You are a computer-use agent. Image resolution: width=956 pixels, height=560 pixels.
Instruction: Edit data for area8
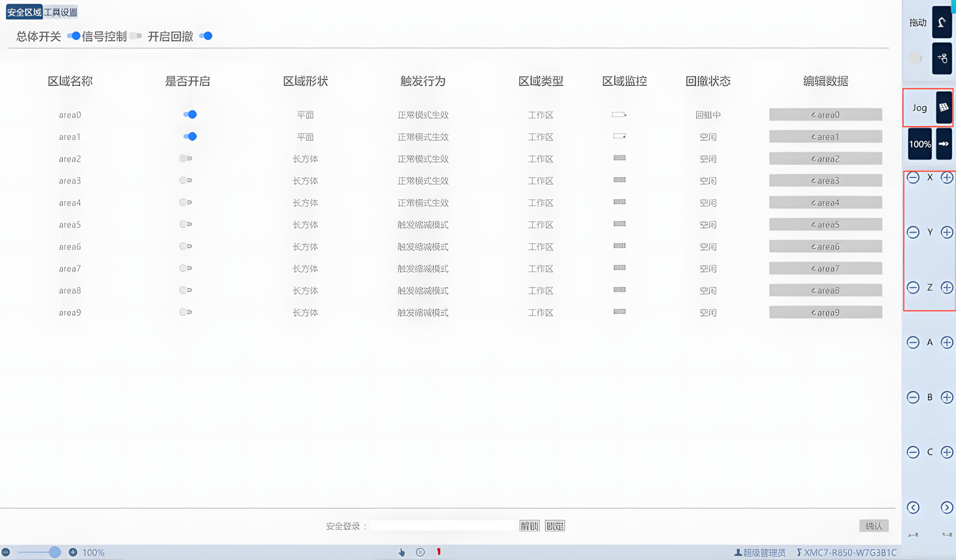click(x=826, y=290)
